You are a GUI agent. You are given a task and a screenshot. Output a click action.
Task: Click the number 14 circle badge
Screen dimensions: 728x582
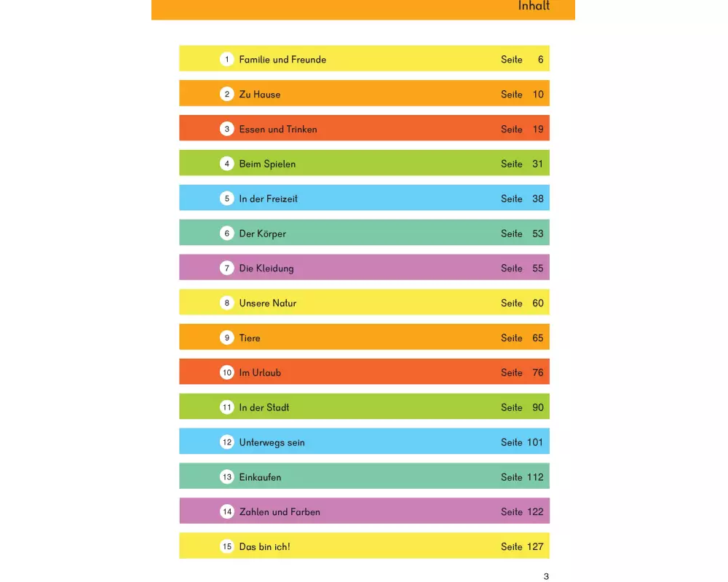tap(227, 512)
